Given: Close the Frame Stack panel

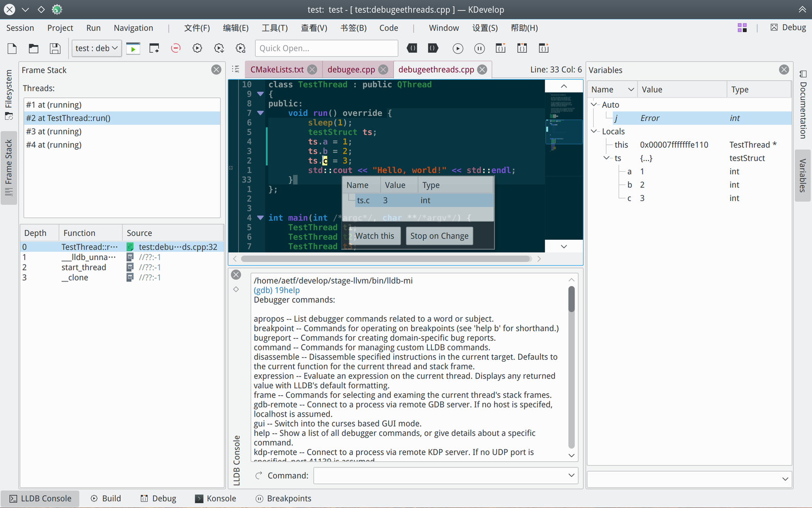Looking at the screenshot, I should pos(216,70).
